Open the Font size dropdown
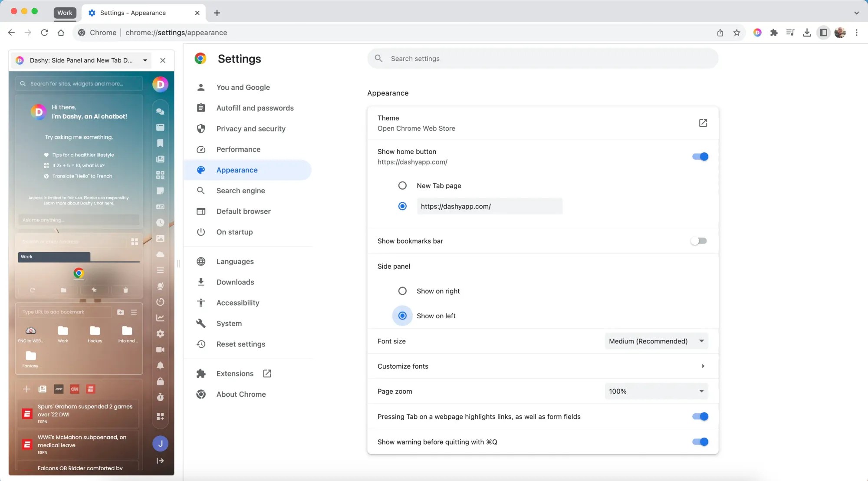Viewport: 868px width, 481px height. tap(656, 341)
